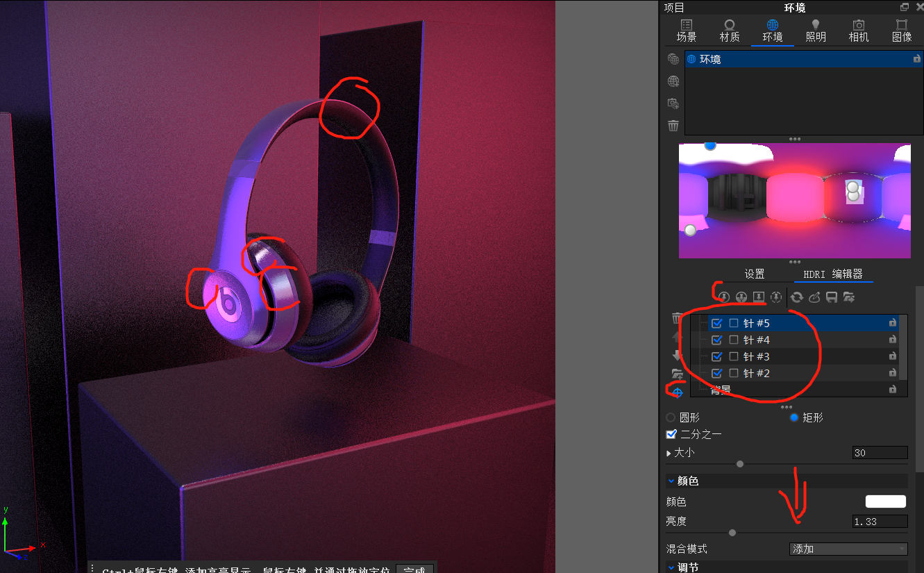Select the 环境 item in environment list
Screen dimensions: 924x573
pyautogui.click(x=803, y=59)
